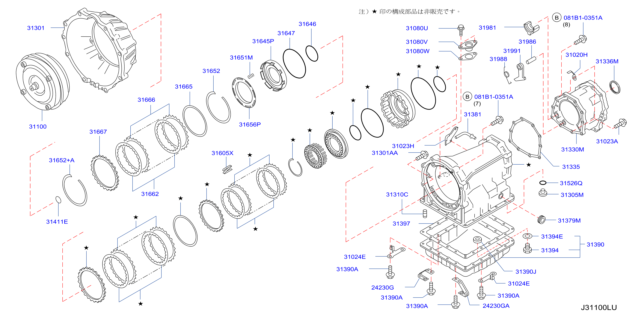The height and width of the screenshot is (318, 644).
Task: Click part number 31301 label
Action: tap(36, 28)
